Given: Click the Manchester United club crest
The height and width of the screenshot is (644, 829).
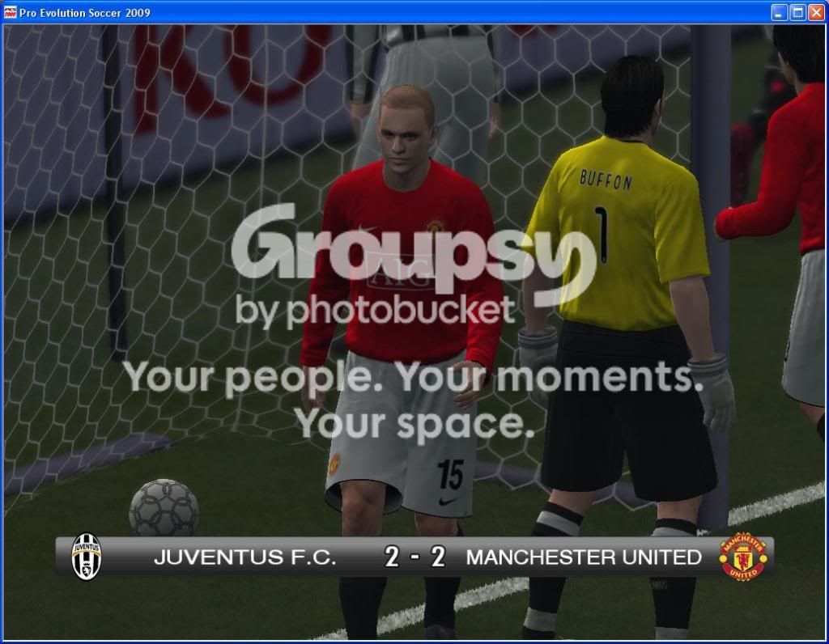Looking at the screenshot, I should click(743, 557).
